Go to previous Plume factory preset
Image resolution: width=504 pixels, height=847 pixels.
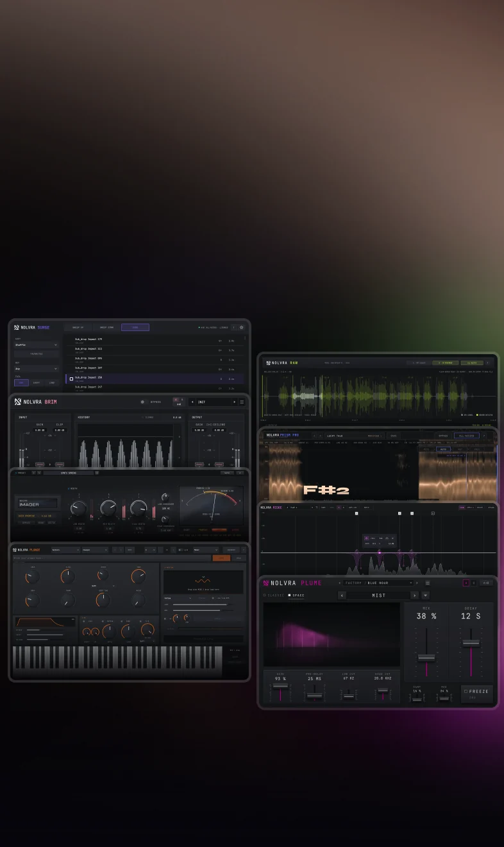340,583
